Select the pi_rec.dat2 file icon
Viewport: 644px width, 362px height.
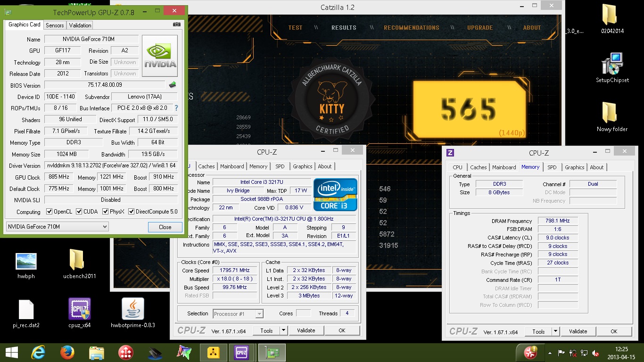click(x=26, y=314)
